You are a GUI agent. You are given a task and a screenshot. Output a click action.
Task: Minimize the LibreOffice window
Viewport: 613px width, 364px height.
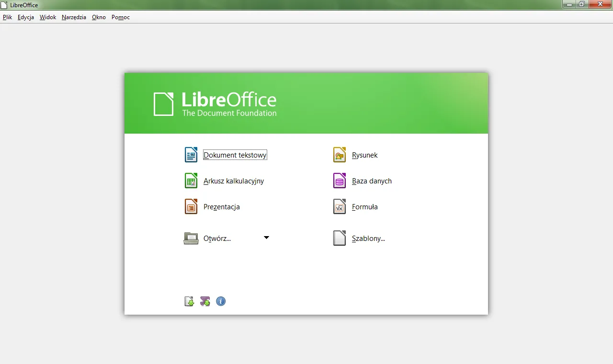(569, 4)
